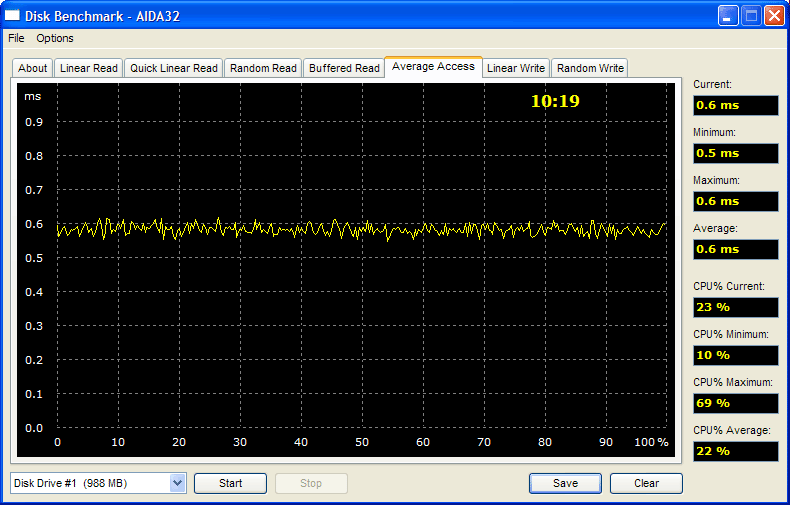Click the Disk Drive #1 combo box
This screenshot has height=505, width=790.
coord(90,484)
